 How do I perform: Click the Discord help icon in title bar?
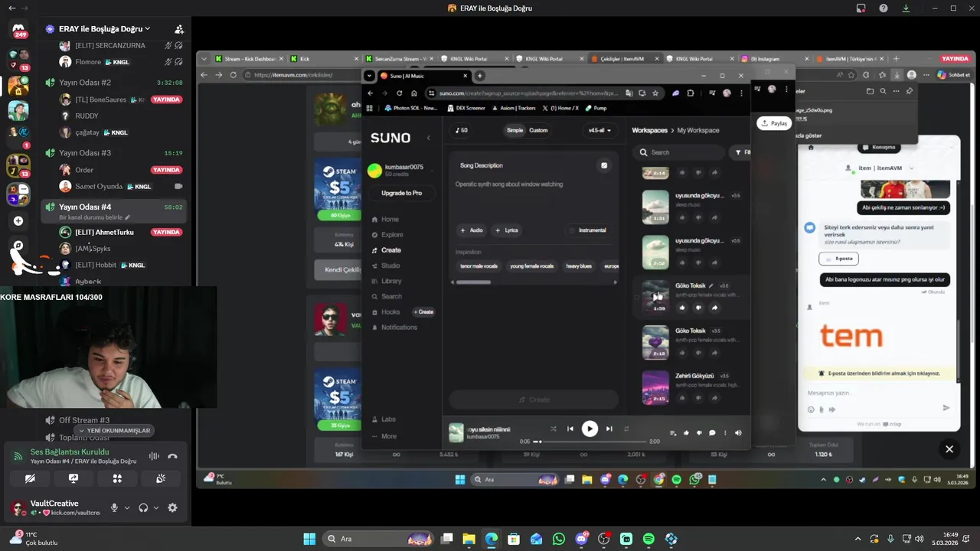(x=884, y=8)
